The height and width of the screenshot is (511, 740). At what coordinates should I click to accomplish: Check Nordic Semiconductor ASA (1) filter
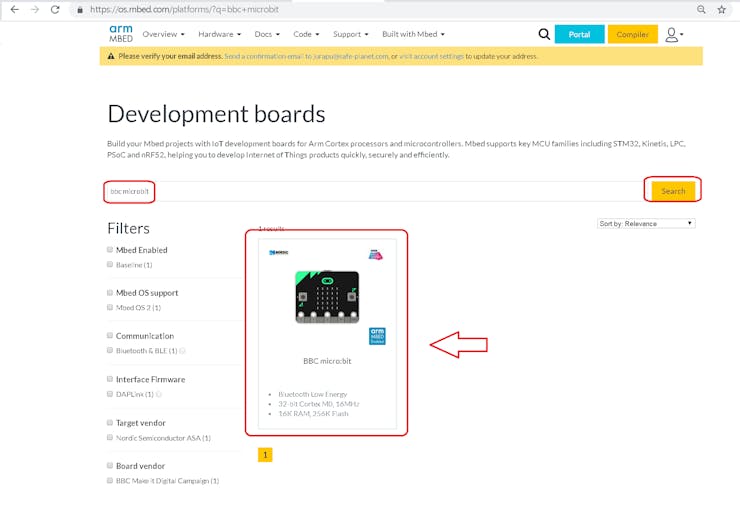click(x=110, y=438)
